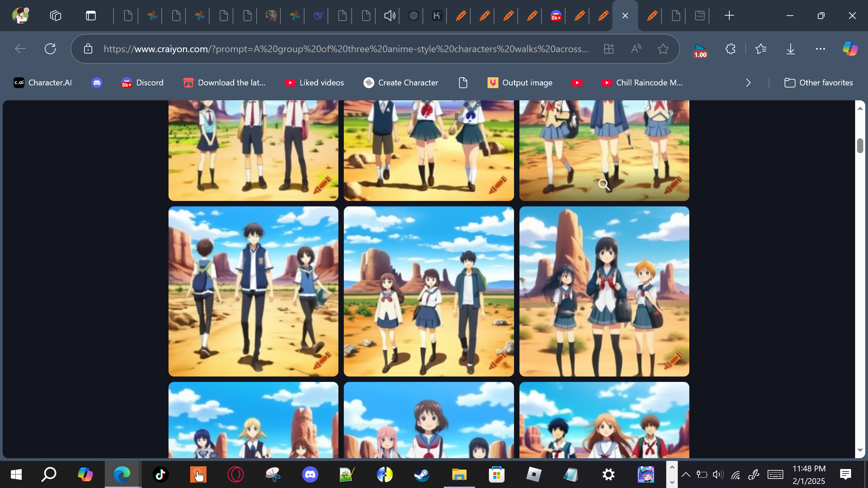Add page to favorites star icon
868x488 pixels.
coord(663,49)
